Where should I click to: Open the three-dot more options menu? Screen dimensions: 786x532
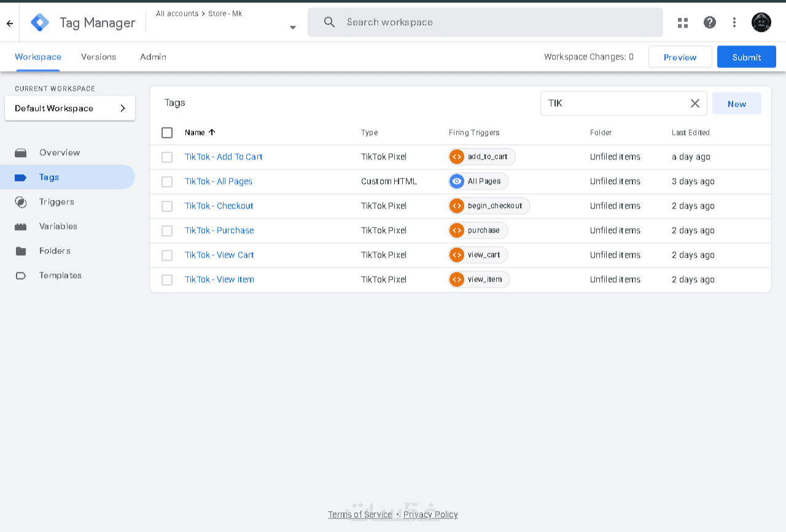(734, 23)
